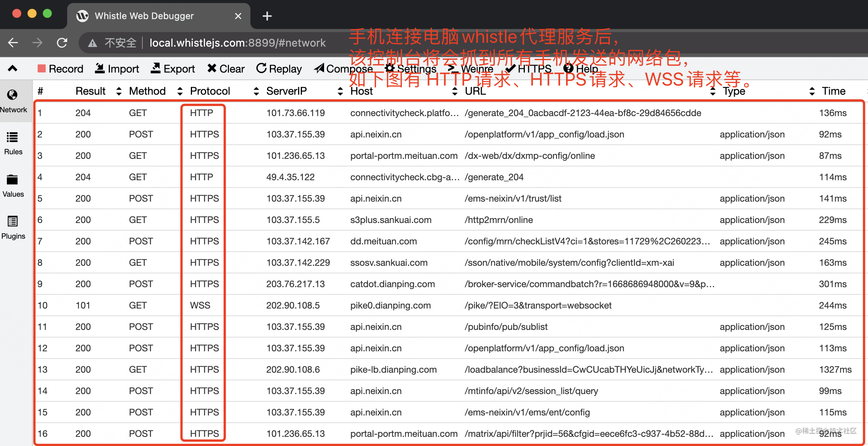Select the catdot.dianping.com request
The image size is (868, 446).
pos(450,284)
